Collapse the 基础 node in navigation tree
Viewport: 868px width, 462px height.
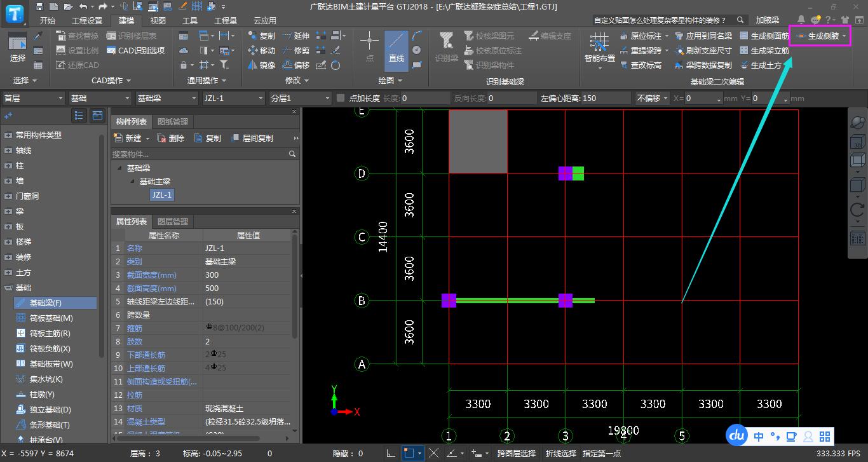[8, 288]
